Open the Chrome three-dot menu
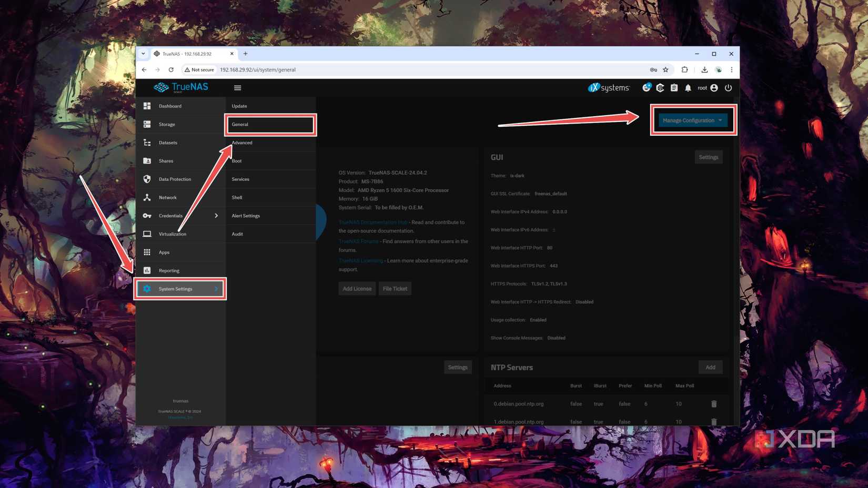This screenshot has width=868, height=488. [x=731, y=69]
